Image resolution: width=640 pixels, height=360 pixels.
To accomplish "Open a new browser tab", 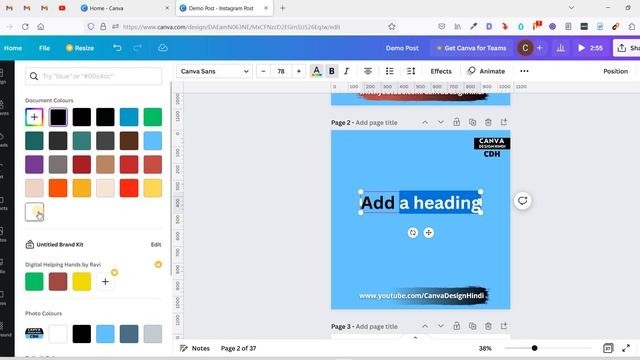I will pyautogui.click(x=282, y=8).
